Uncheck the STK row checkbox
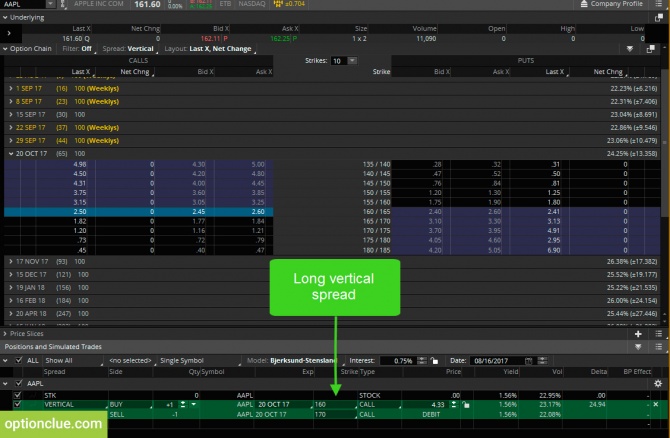The image size is (670, 438). tap(17, 395)
